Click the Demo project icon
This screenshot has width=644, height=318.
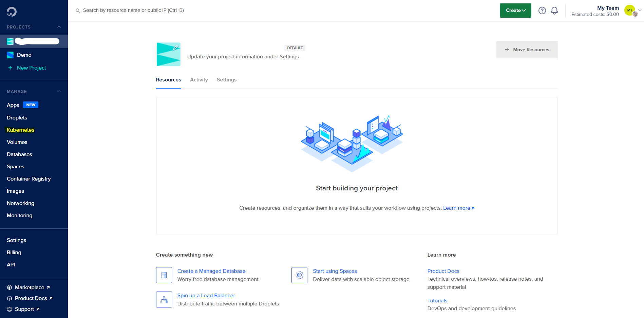click(10, 55)
